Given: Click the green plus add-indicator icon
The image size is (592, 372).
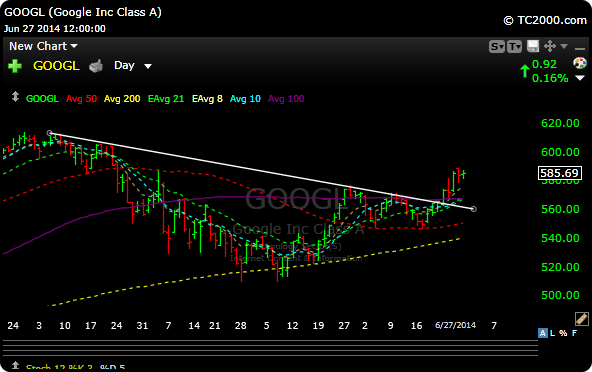Looking at the screenshot, I should coord(15,66).
